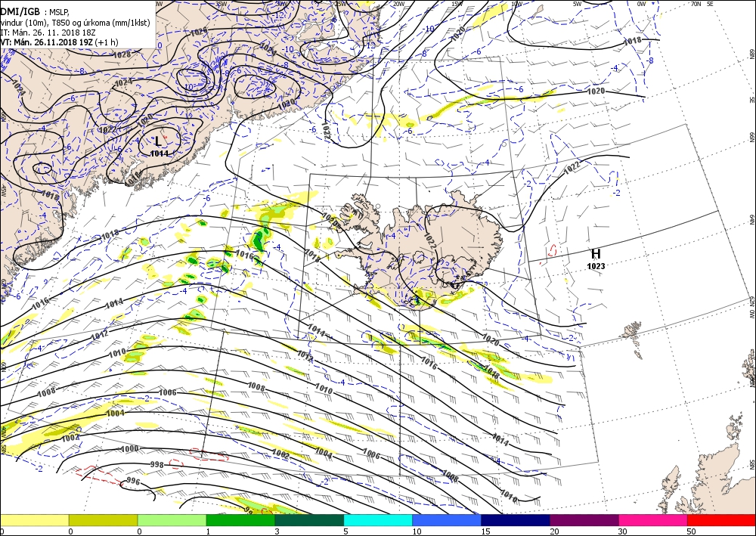756x536 pixels.
Task: Click legend scale value '3'
Action: point(277,531)
